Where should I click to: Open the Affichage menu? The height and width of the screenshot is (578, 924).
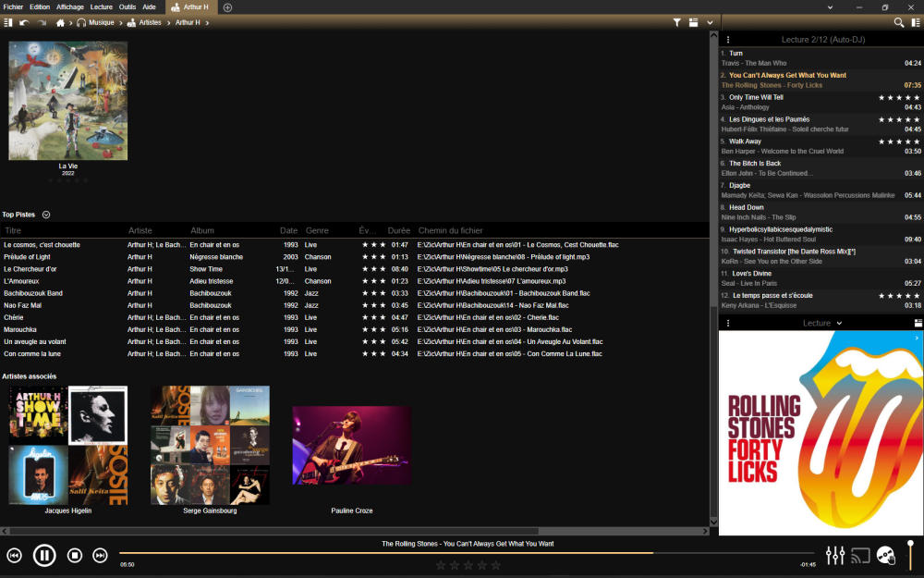click(70, 6)
